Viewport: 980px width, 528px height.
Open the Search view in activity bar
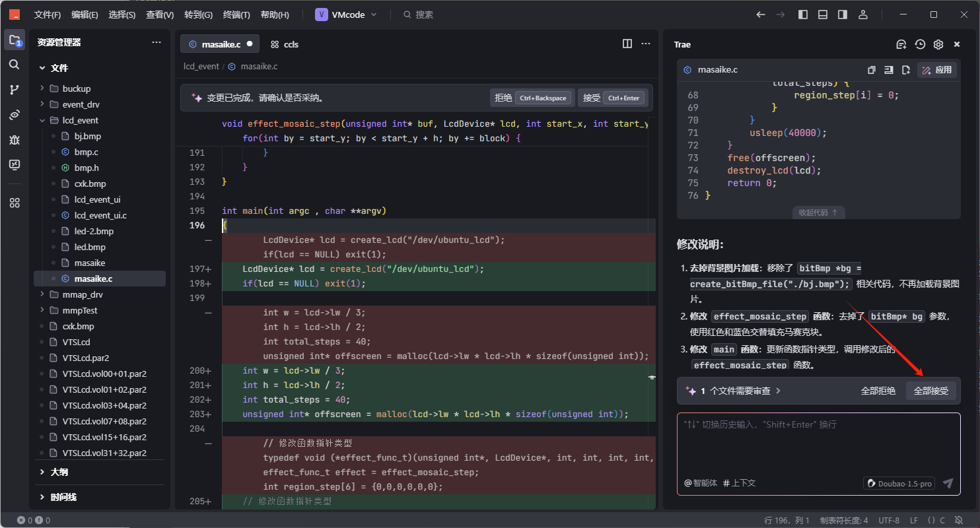[x=15, y=65]
